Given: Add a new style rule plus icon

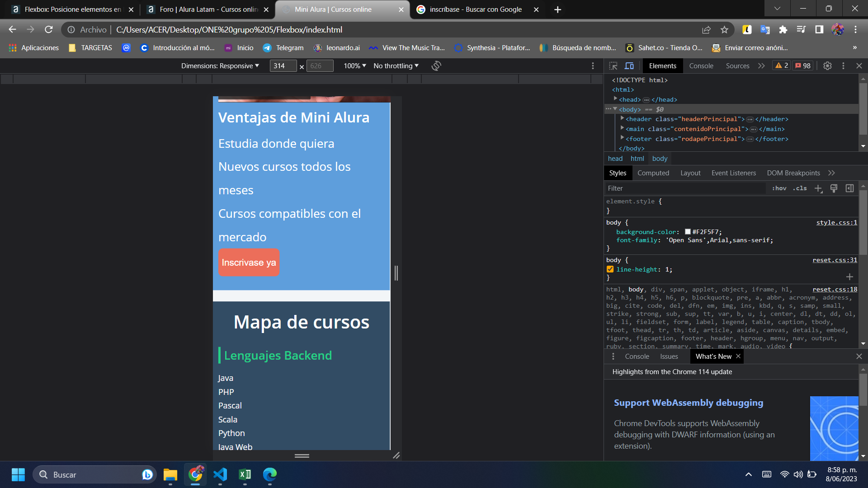Looking at the screenshot, I should click(x=818, y=188).
